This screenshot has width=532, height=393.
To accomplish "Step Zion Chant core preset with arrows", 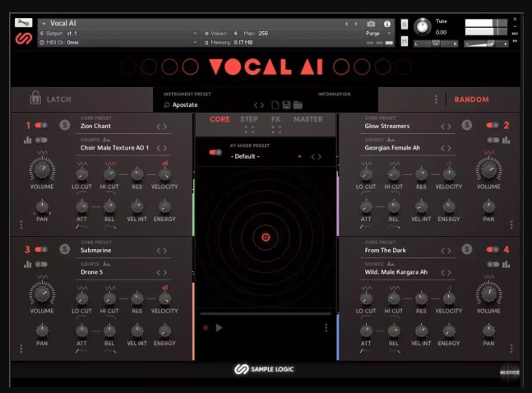I will [x=162, y=127].
